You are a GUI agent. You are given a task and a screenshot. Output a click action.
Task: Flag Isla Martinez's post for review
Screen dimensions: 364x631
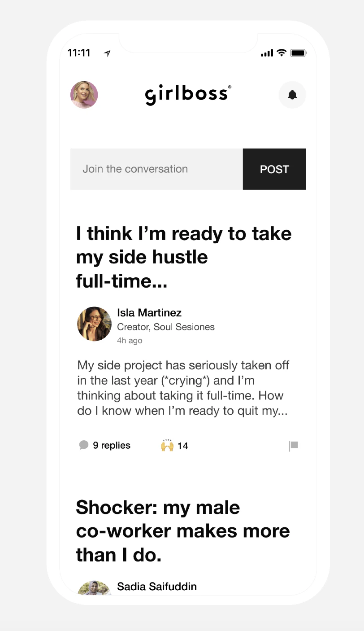[x=294, y=445]
